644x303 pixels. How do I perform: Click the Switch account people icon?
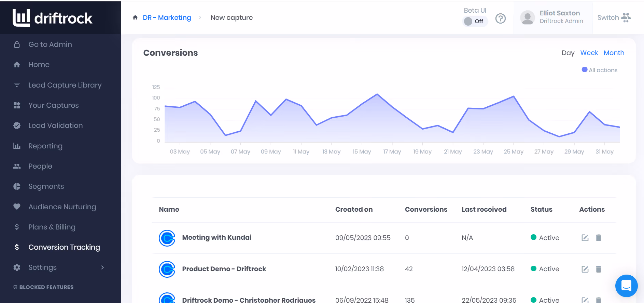click(626, 17)
